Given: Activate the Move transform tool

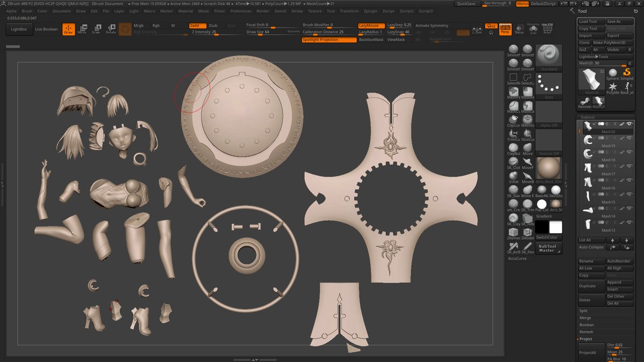Looking at the screenshot, I should click(82, 29).
